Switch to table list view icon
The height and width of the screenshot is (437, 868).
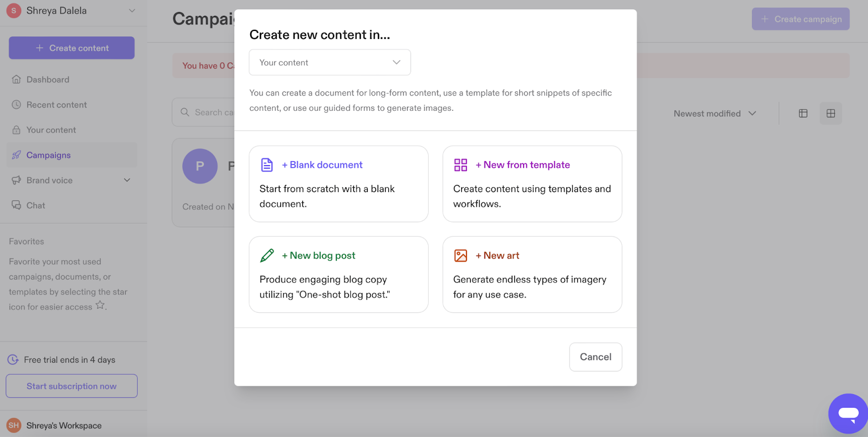click(x=803, y=113)
